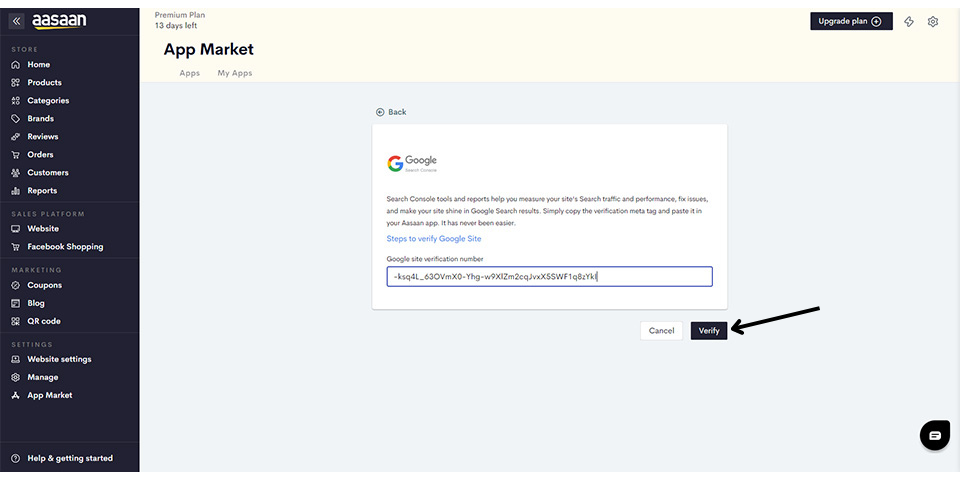Open Coupons under Marketing
960x480 pixels.
pos(45,285)
